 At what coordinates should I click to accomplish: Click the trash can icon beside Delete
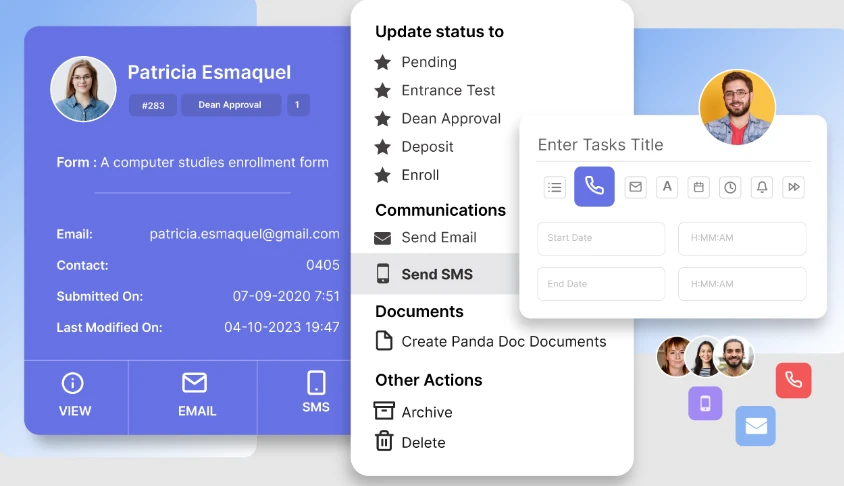coord(384,441)
